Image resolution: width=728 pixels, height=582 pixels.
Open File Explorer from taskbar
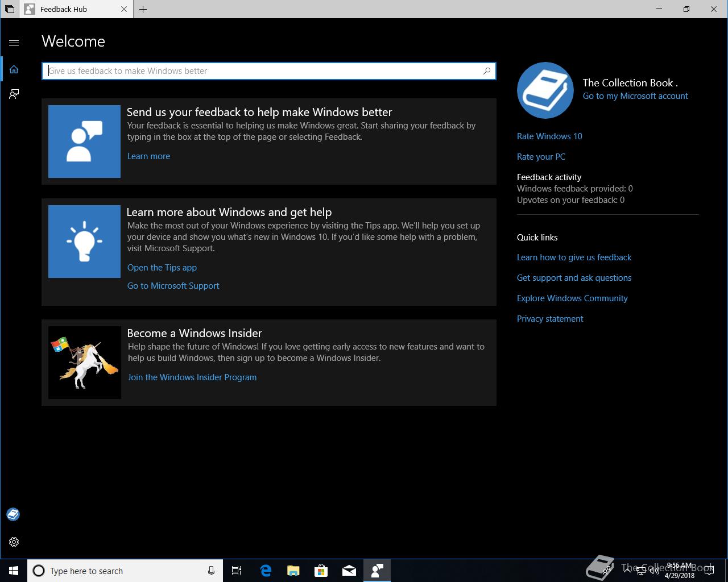[x=293, y=571]
